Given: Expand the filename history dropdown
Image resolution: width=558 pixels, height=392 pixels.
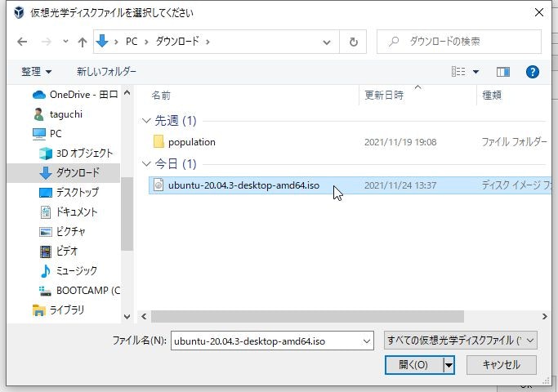Looking at the screenshot, I should (x=367, y=341).
